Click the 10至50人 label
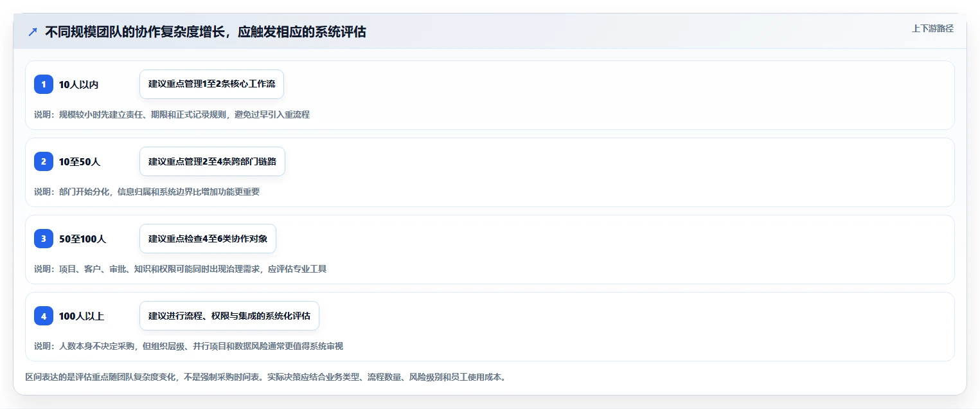 click(x=80, y=161)
